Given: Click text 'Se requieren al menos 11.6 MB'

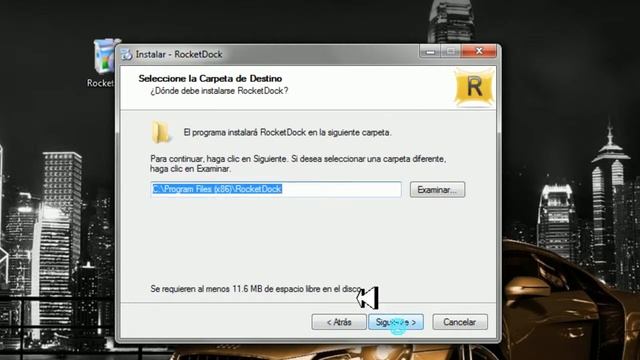Looking at the screenshot, I should coord(206,289).
